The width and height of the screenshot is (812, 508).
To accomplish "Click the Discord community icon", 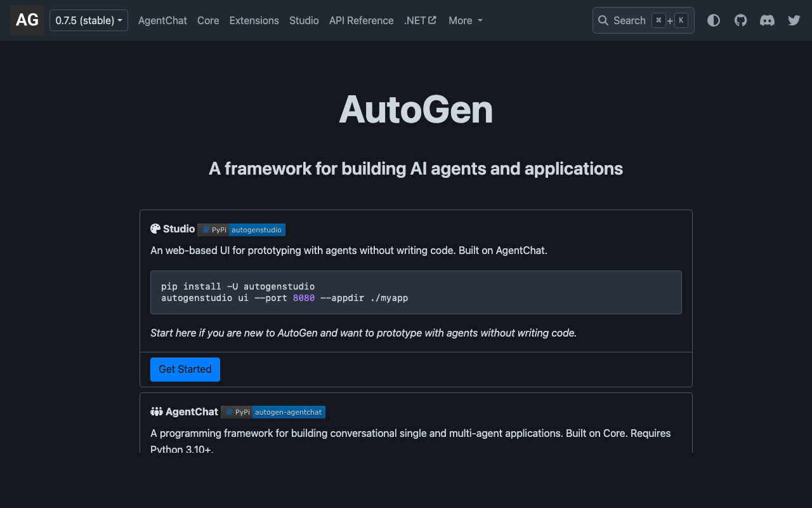I will coord(767,20).
